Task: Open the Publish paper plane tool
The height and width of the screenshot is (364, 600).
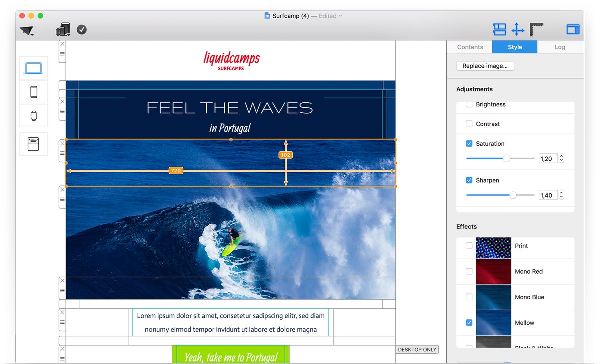Action: pyautogui.click(x=27, y=30)
